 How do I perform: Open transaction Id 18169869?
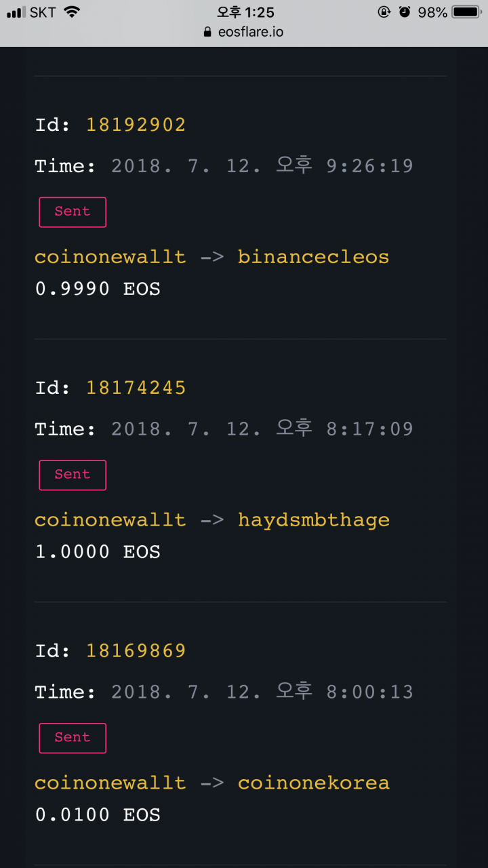(136, 651)
